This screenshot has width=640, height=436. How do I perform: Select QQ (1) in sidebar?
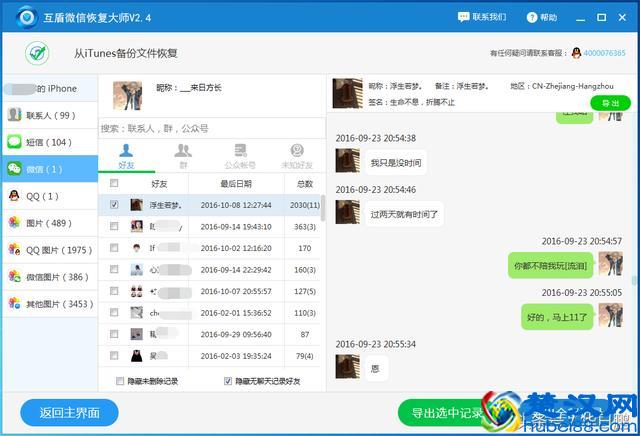50,196
